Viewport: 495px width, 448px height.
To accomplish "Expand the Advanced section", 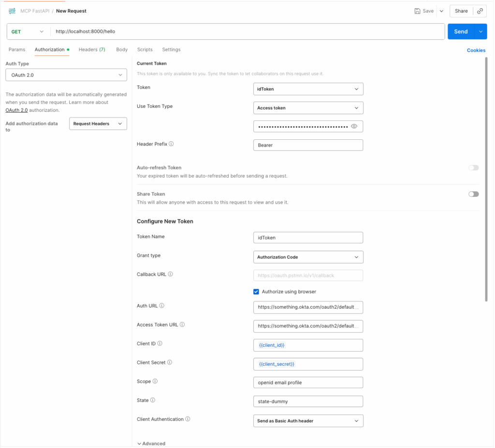I will pyautogui.click(x=151, y=443).
